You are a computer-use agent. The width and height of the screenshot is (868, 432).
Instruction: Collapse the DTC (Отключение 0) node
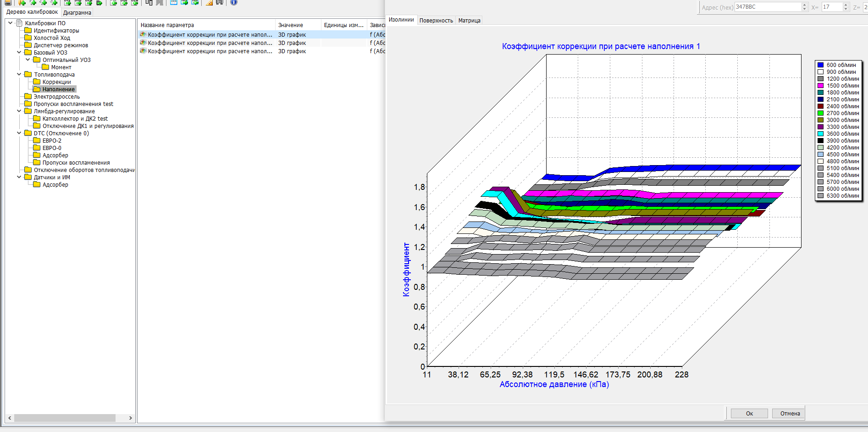(19, 133)
